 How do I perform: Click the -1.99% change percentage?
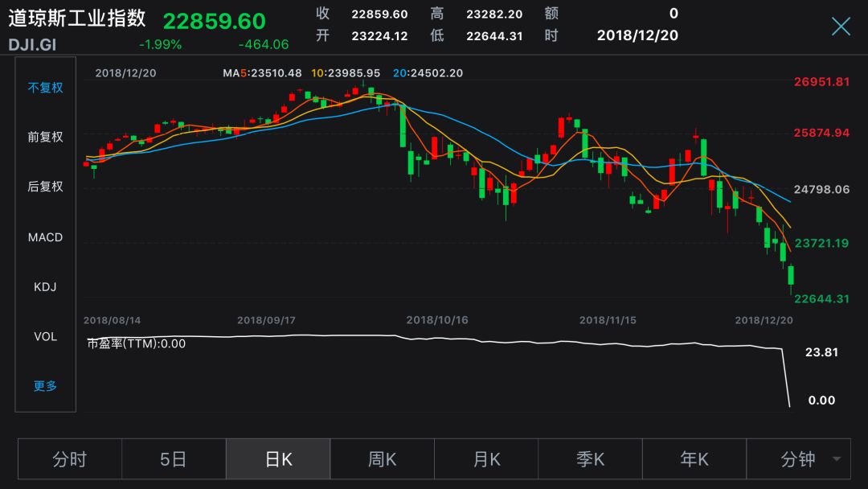pyautogui.click(x=160, y=44)
